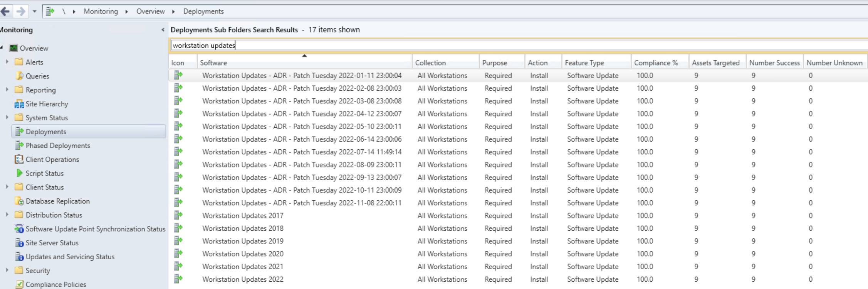868x289 pixels.
Task: Click deployment icon for Workstation Updates 2022 row
Action: [x=178, y=279]
